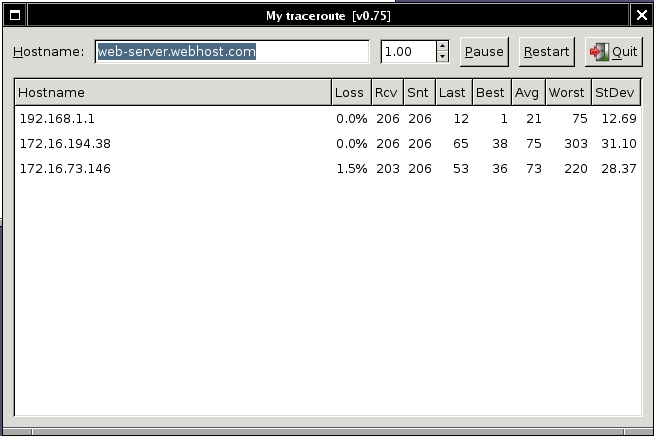Select the row for 172.16.194.38
The image size is (654, 436).
[x=328, y=144]
